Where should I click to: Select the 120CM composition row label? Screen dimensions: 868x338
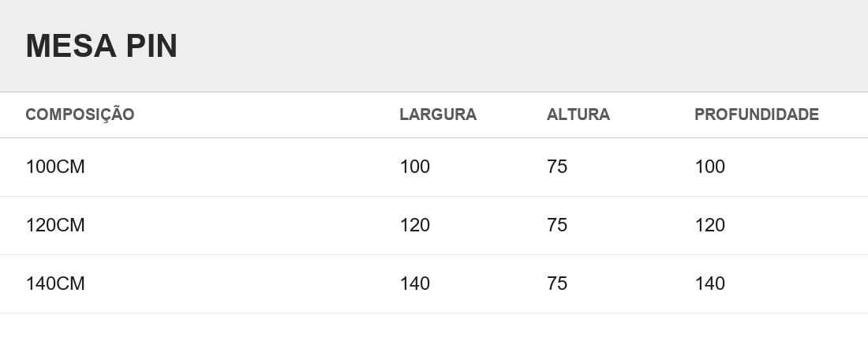pyautogui.click(x=54, y=226)
